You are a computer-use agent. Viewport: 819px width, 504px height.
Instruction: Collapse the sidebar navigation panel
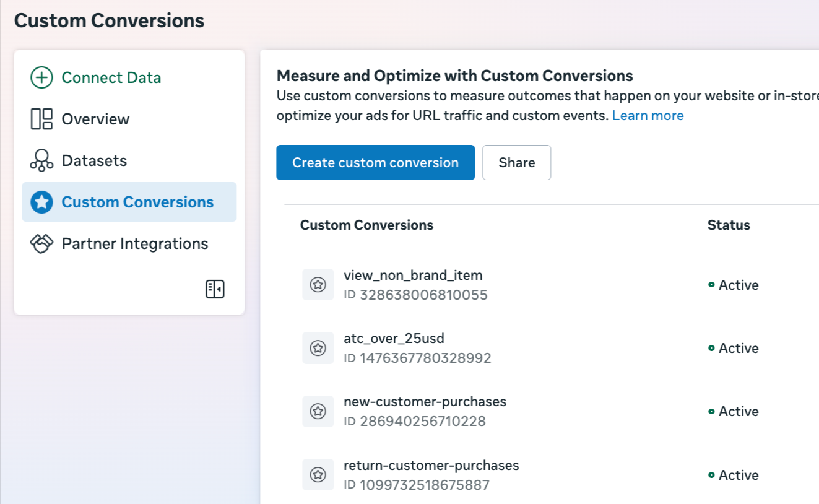point(215,289)
